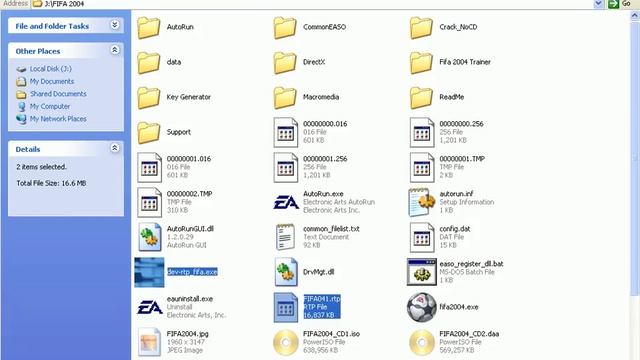640x360 pixels.
Task: Select the 00000001.256 file icon
Action: [285, 167]
